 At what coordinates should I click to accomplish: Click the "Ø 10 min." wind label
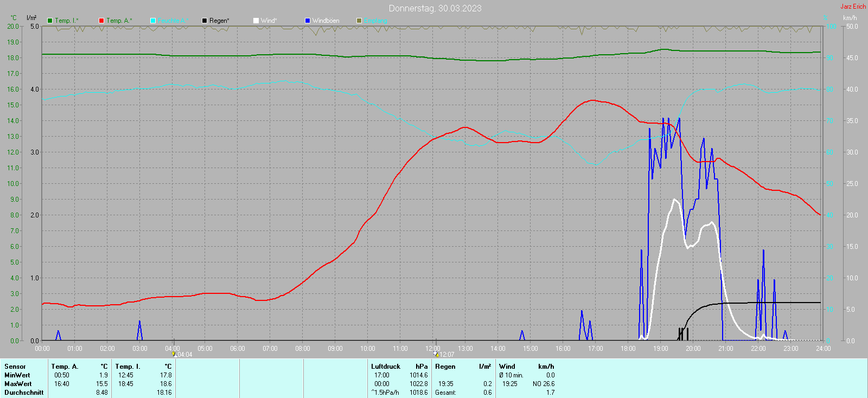click(512, 375)
